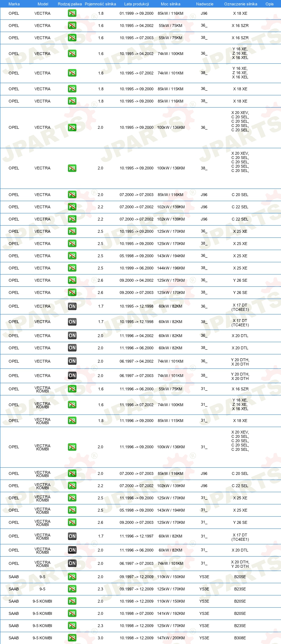Click SAAB brand cell in 9-5 Kombi 3.0 row
281x644 pixels.
14,638
